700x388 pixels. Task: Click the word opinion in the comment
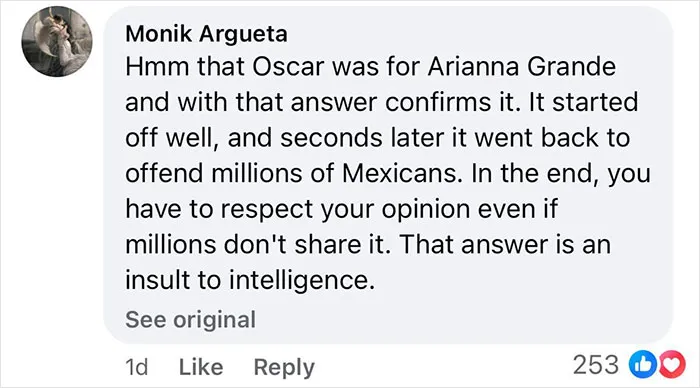click(426, 210)
